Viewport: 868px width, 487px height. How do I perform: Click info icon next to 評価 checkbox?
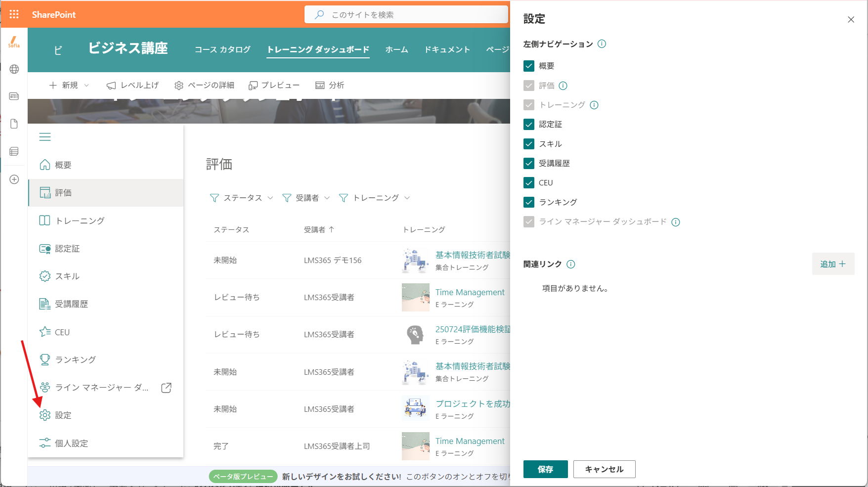pyautogui.click(x=563, y=86)
